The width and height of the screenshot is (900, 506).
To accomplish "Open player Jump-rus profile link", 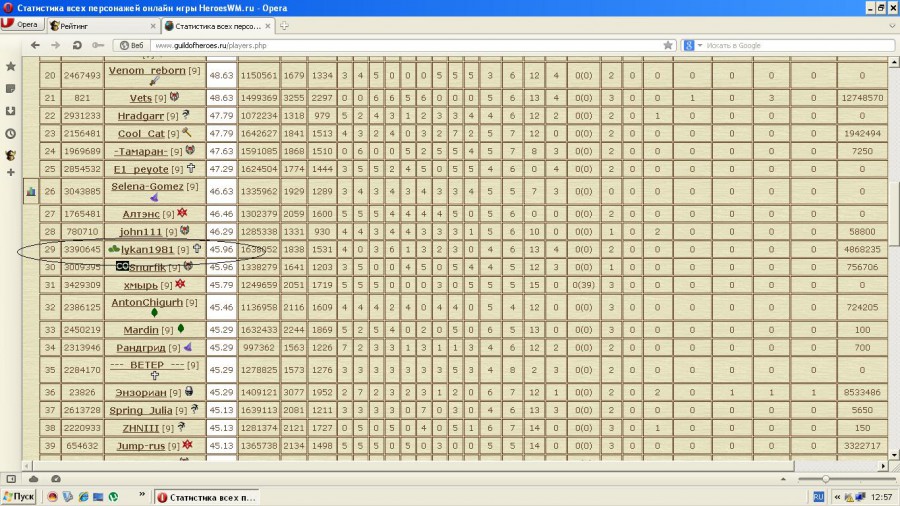I will [141, 446].
